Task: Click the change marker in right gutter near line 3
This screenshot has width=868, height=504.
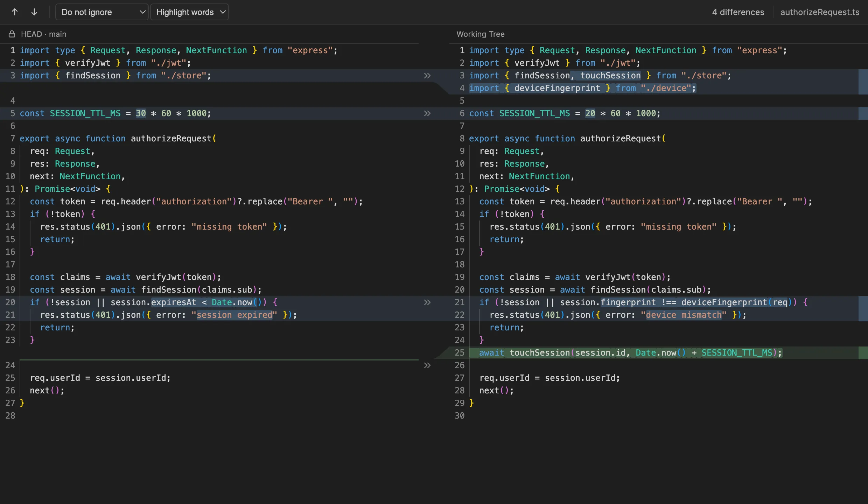Action: (x=863, y=82)
